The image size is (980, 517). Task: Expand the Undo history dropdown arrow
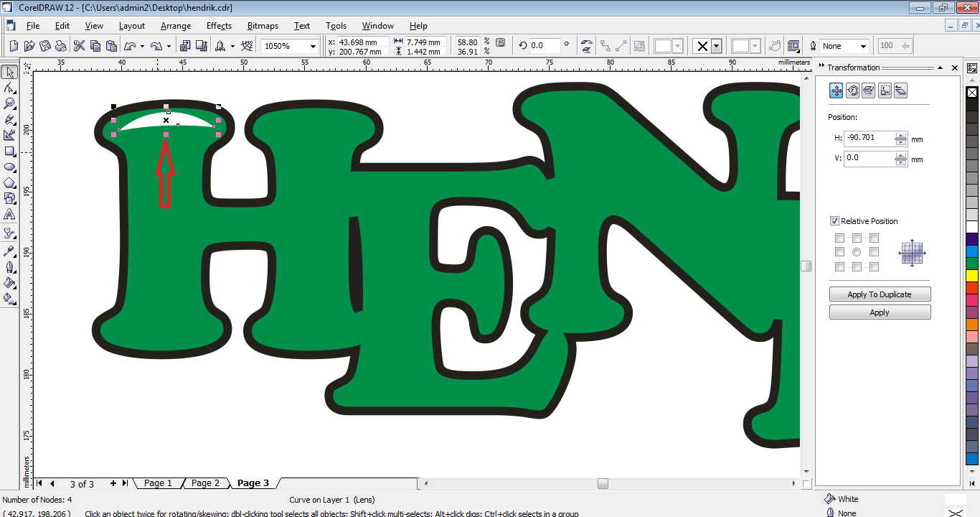pos(143,46)
